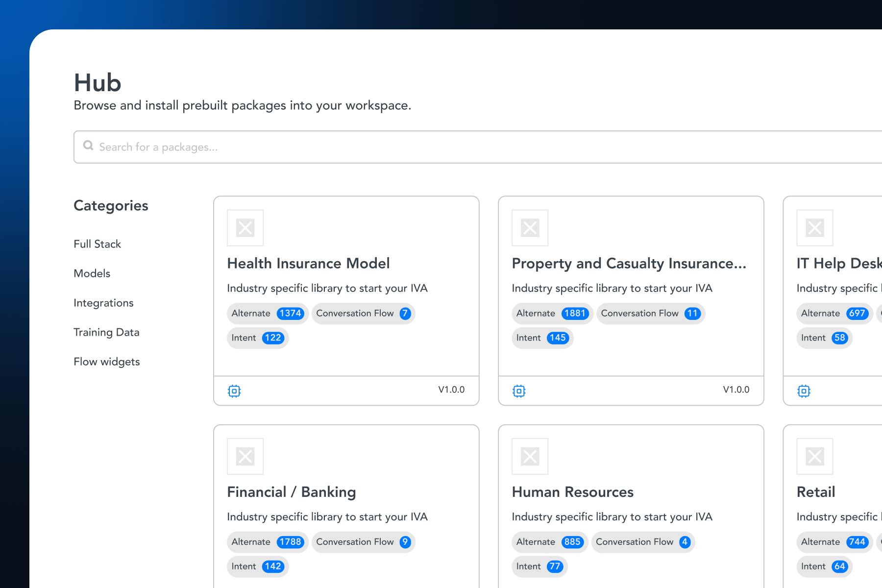Click Human Resources card description text

[x=612, y=517]
